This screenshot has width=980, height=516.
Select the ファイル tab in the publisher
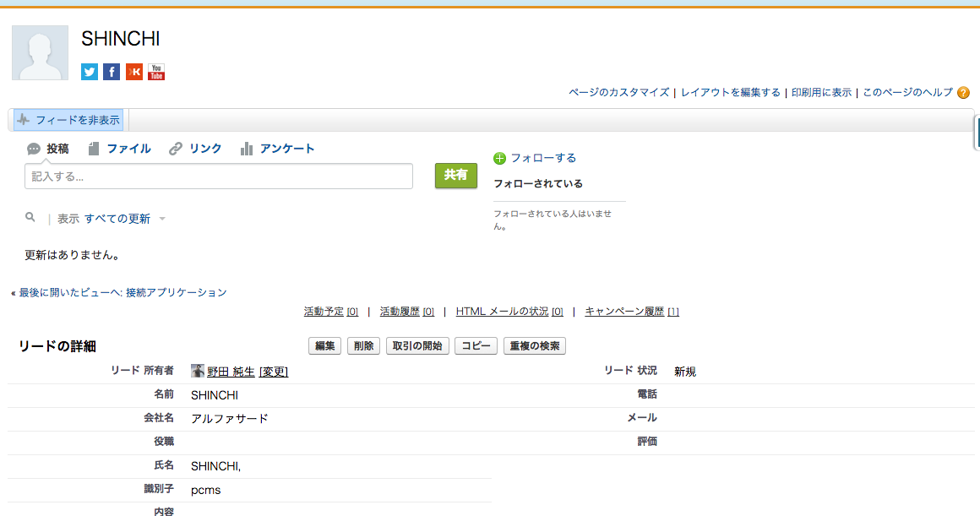(x=119, y=149)
